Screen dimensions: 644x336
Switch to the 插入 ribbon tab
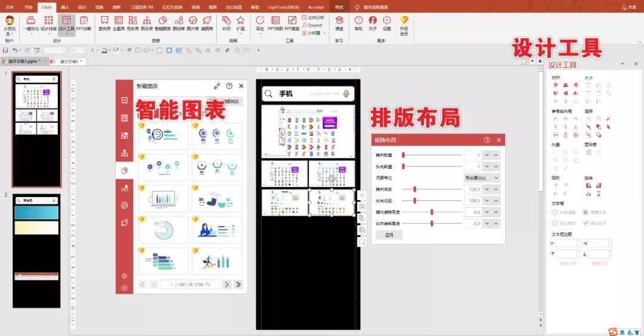pyautogui.click(x=65, y=7)
